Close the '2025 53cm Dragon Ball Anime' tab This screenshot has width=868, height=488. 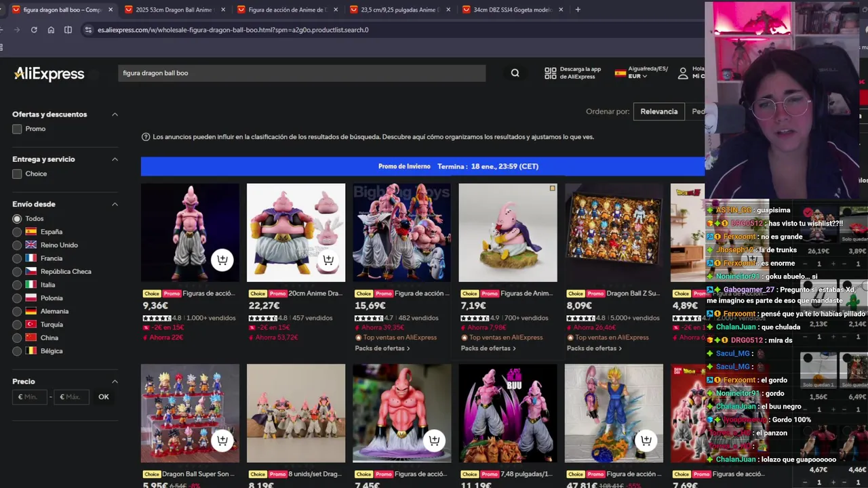point(223,9)
